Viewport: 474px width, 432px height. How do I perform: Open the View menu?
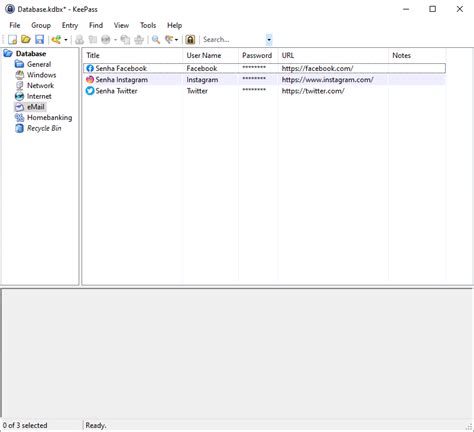[121, 25]
